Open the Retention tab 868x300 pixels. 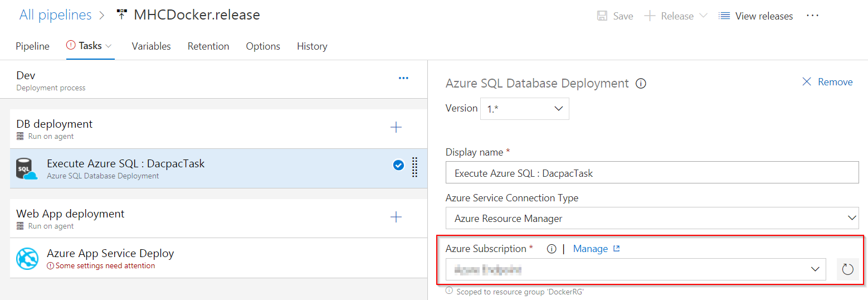[x=208, y=46]
